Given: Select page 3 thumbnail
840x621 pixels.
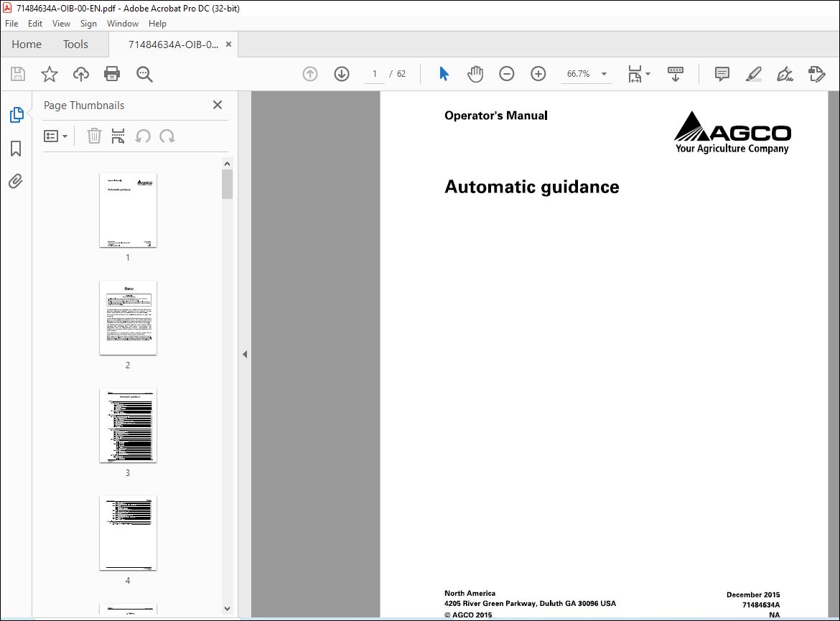Looking at the screenshot, I should 128,426.
